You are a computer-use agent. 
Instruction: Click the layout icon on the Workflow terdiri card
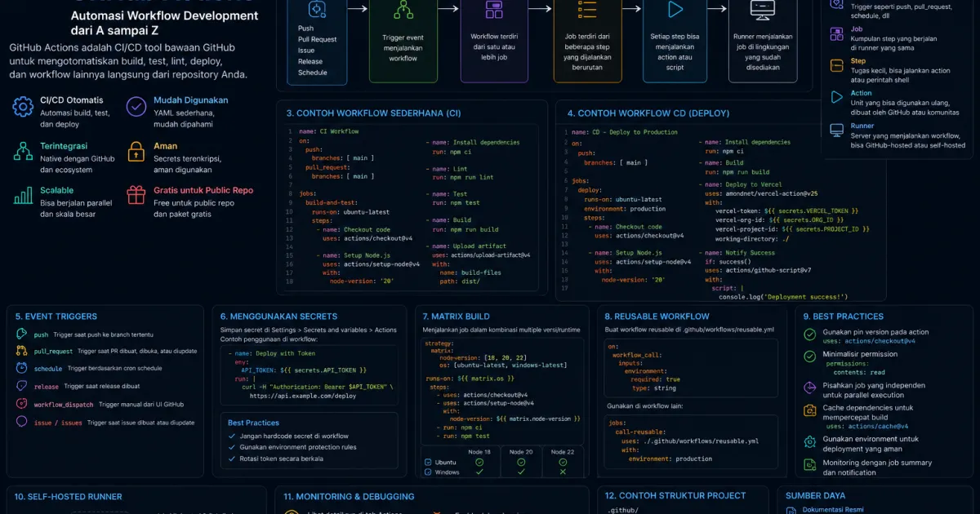point(494,9)
